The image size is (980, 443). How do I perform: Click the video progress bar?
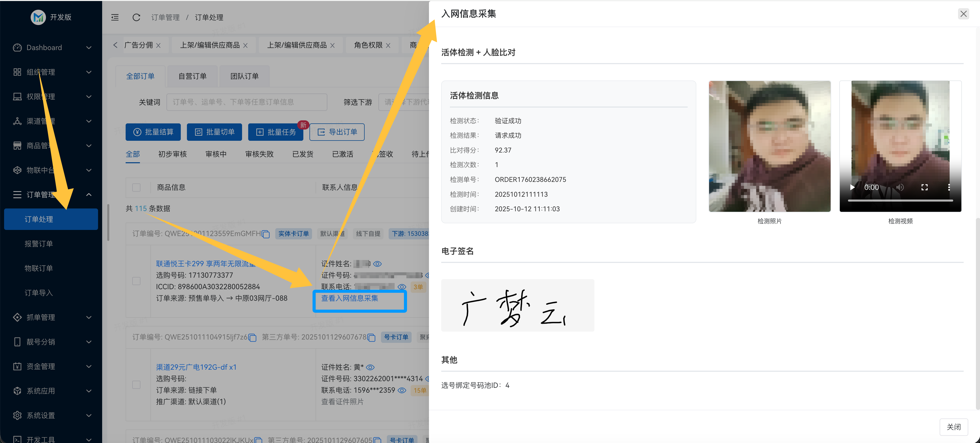[900, 200]
